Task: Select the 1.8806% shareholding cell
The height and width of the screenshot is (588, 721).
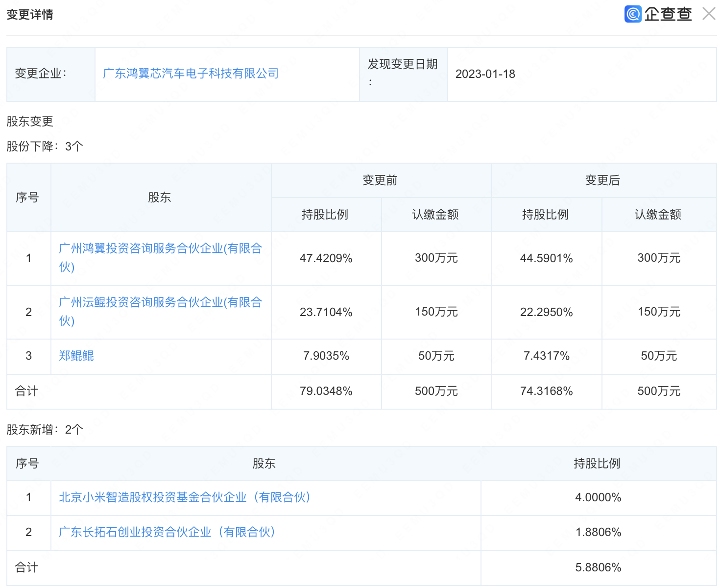Action: [x=599, y=533]
